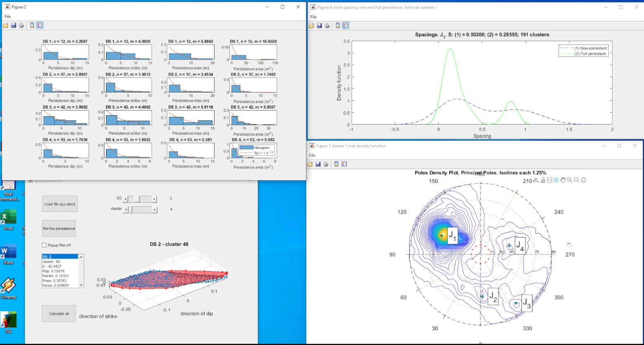Toggle the Insert Legend icon in Figure 4

(345, 26)
